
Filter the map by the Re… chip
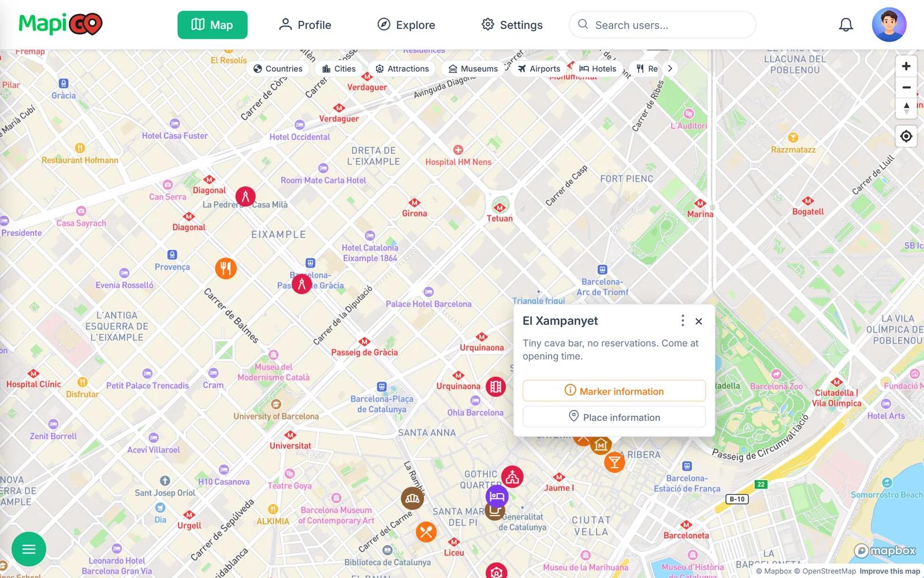[647, 68]
